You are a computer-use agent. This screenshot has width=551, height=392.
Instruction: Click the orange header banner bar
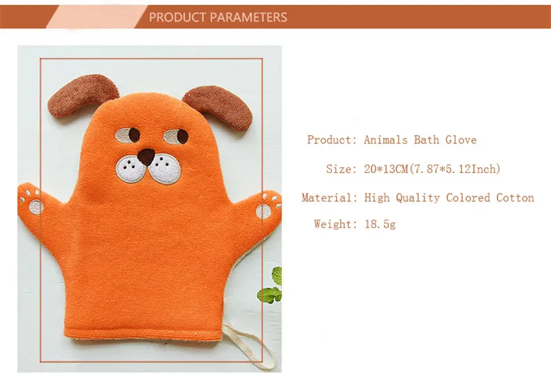(275, 17)
